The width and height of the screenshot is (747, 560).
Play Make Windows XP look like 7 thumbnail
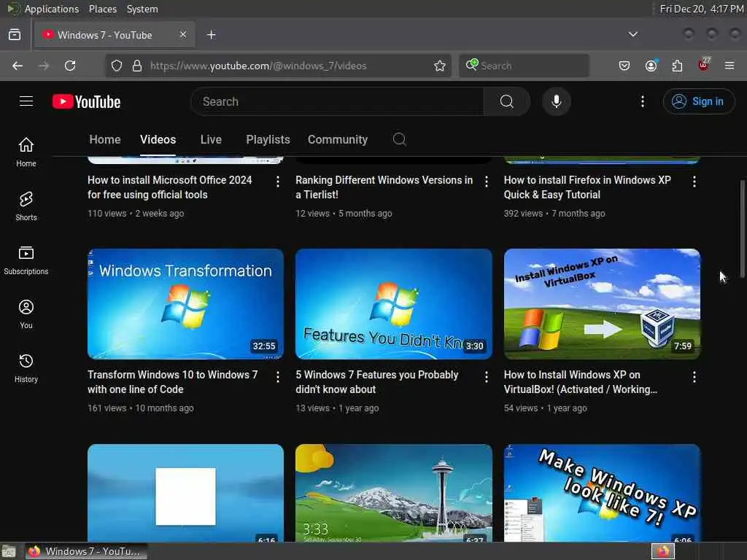(602, 493)
